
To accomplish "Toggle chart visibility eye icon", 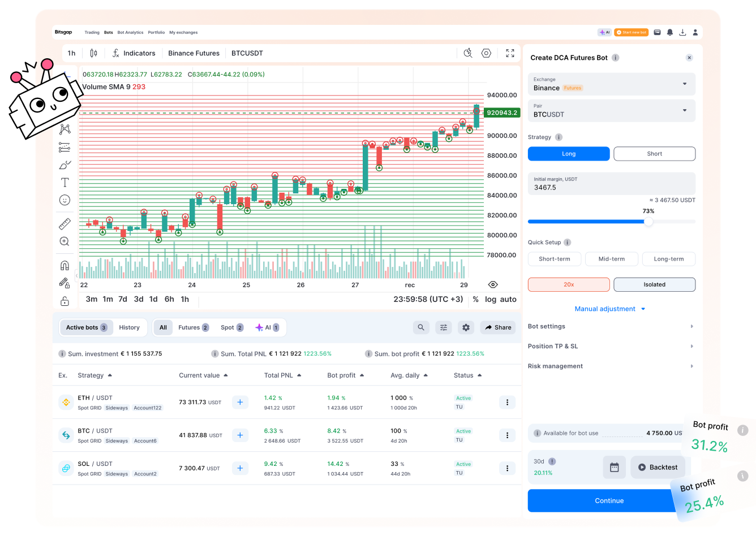I will [x=493, y=285].
